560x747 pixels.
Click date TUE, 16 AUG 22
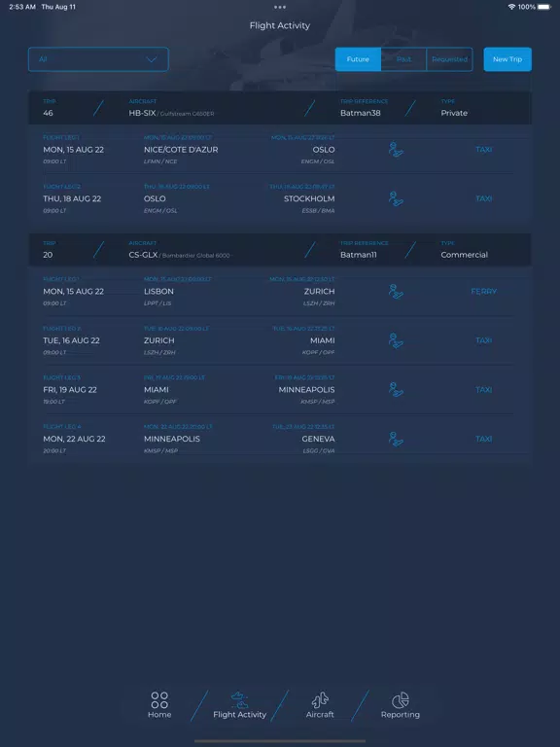click(71, 340)
